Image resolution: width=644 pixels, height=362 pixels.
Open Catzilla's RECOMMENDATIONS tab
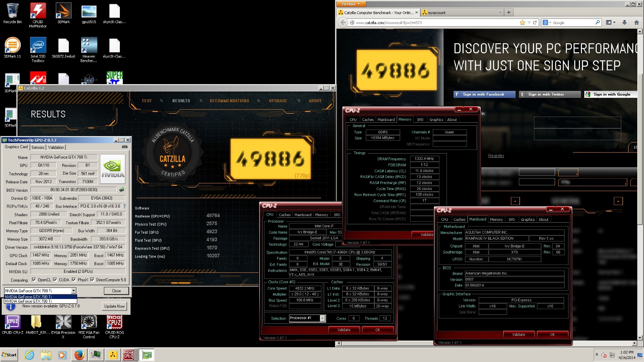(229, 101)
